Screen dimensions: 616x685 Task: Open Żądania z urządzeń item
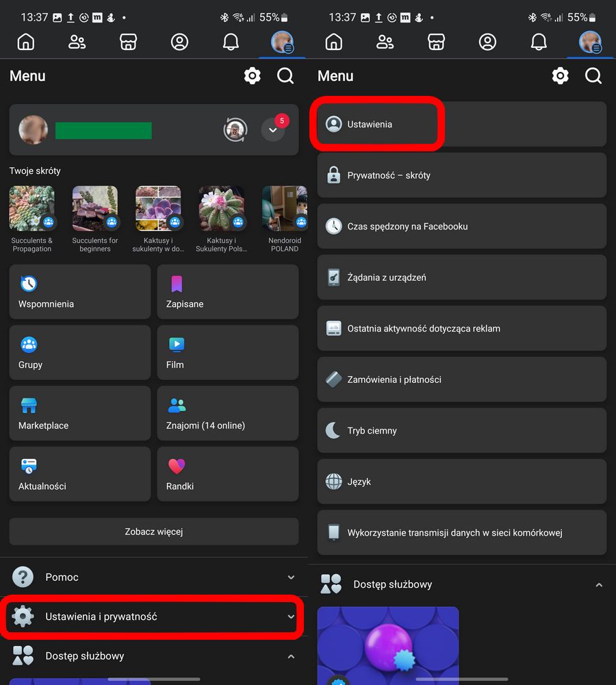[x=462, y=277]
